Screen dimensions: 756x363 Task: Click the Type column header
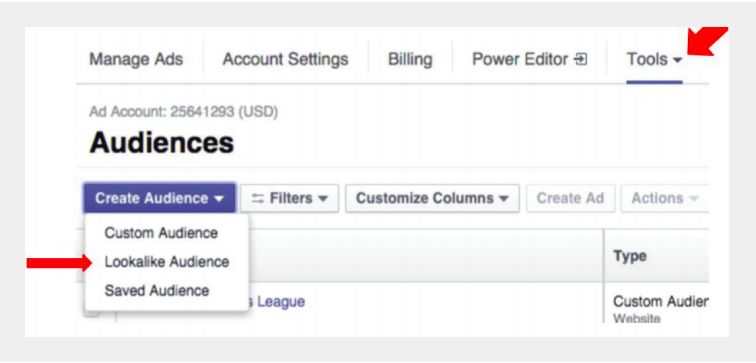pos(630,256)
